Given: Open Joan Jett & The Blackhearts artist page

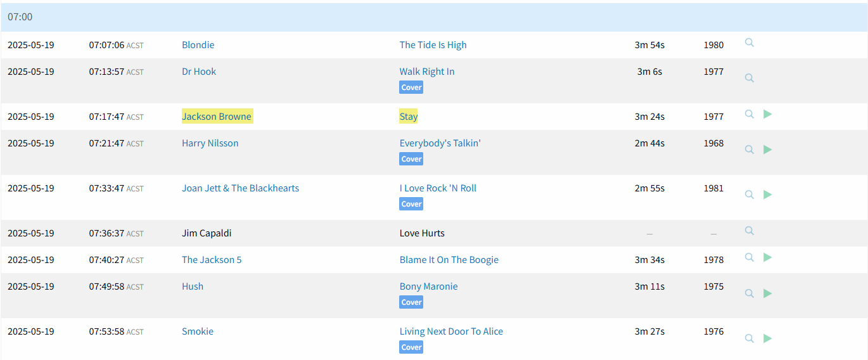Looking at the screenshot, I should (x=240, y=188).
